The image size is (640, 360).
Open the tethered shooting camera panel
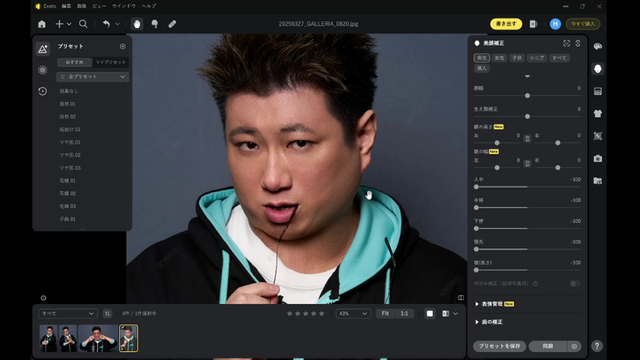[x=598, y=158]
